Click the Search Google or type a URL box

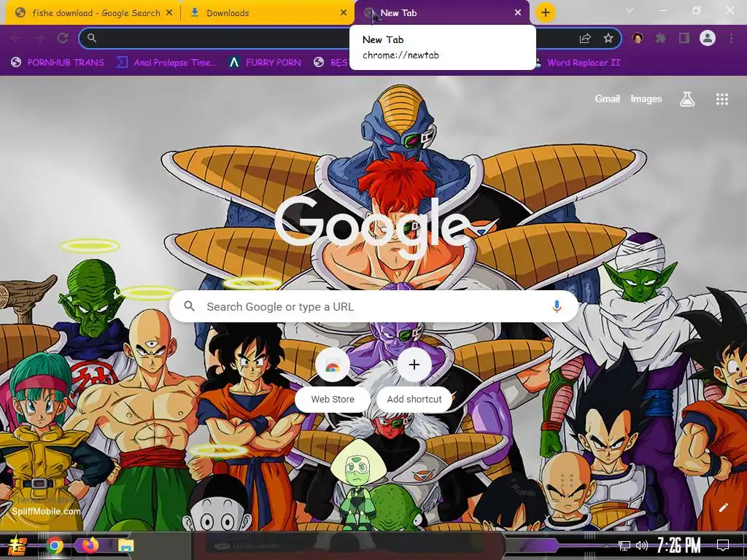pos(374,306)
